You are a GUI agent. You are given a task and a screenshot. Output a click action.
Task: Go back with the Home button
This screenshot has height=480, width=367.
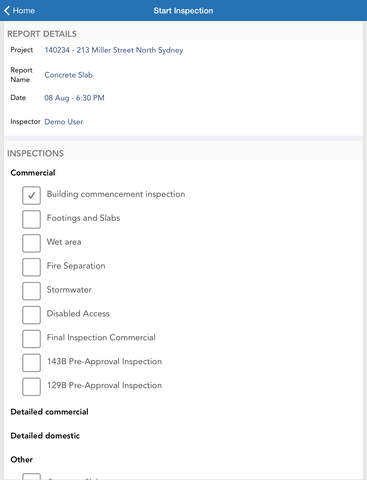[x=19, y=11]
